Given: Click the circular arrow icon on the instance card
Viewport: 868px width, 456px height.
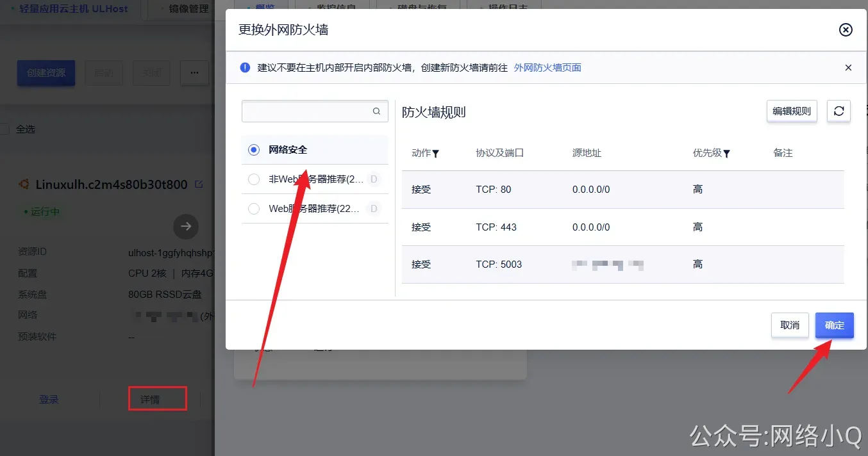Looking at the screenshot, I should [185, 226].
